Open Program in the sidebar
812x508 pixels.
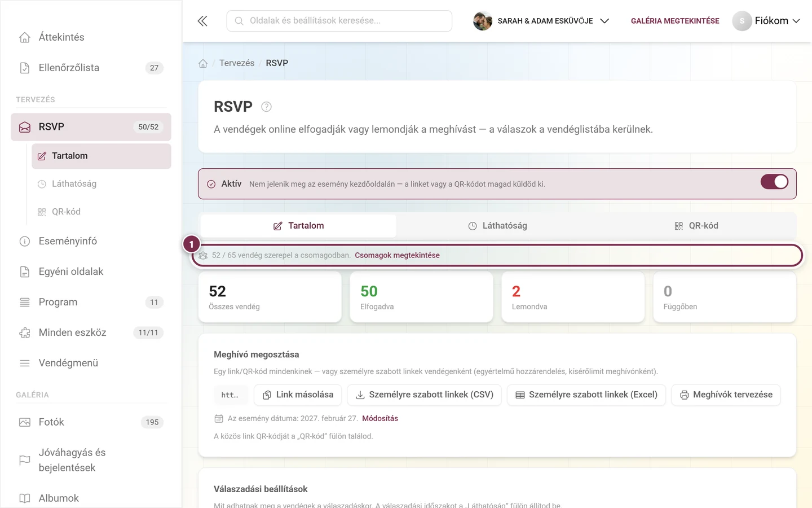(91, 302)
